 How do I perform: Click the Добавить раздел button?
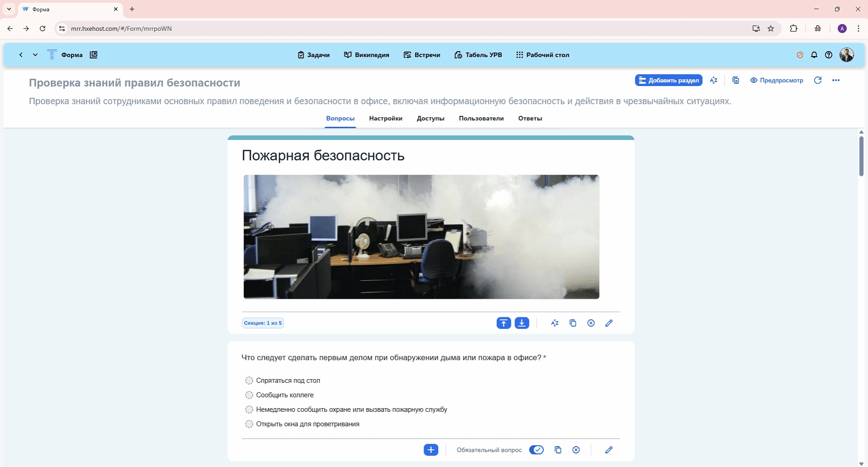[x=669, y=80]
